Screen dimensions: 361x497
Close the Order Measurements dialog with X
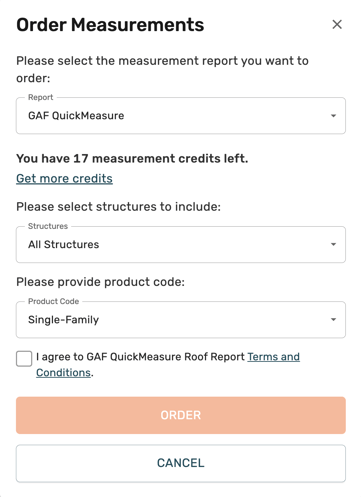(337, 24)
